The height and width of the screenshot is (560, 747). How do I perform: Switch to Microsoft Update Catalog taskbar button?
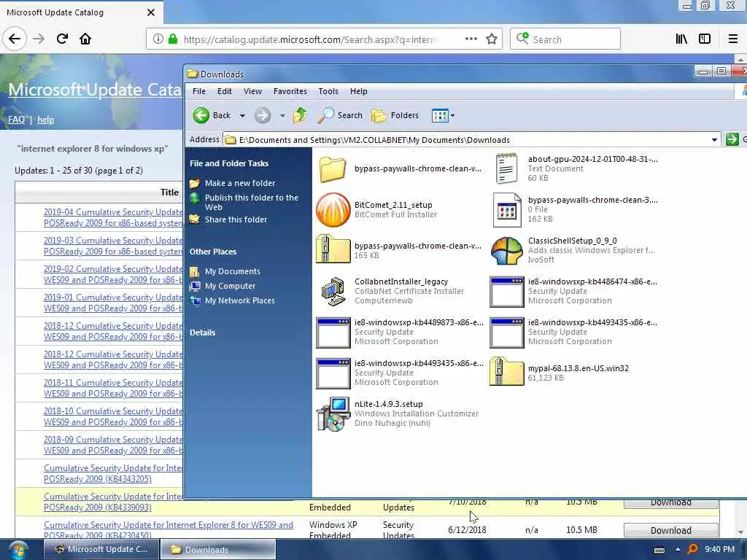[101, 550]
